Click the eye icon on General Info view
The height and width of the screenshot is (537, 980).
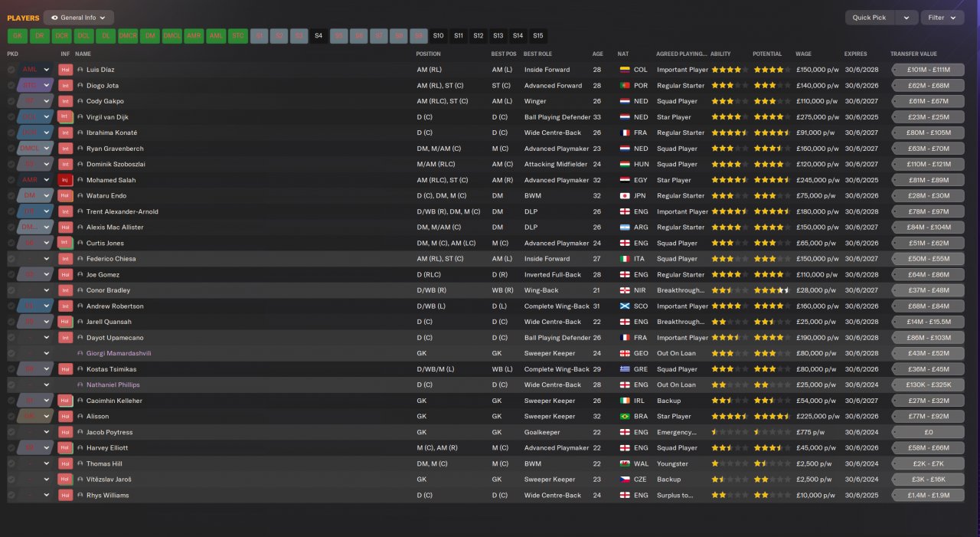point(54,18)
